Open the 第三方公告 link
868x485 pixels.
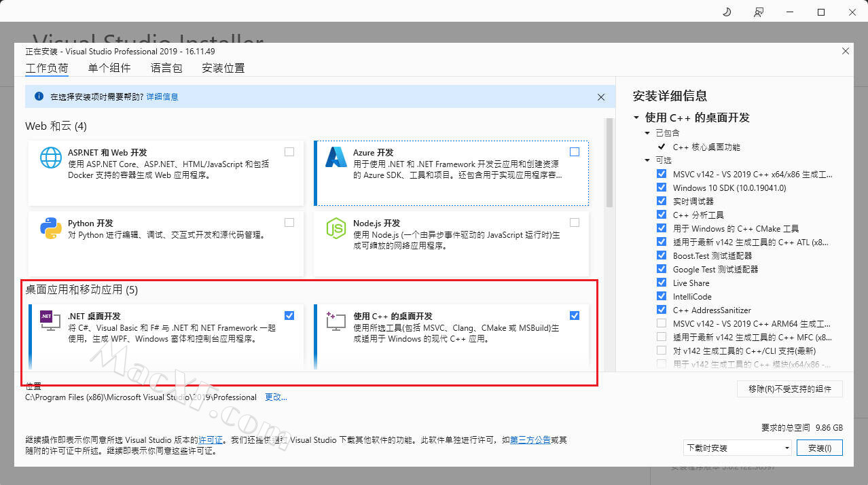(x=530, y=440)
